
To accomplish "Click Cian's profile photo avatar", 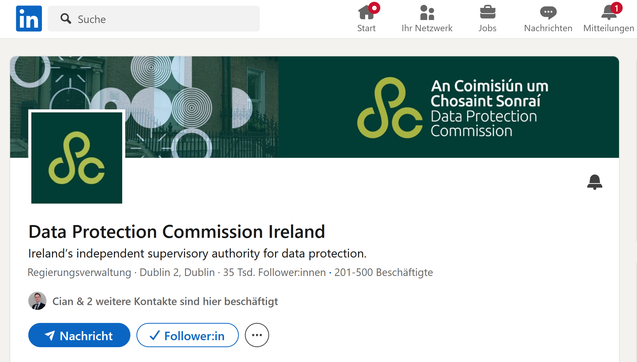I will click(37, 301).
